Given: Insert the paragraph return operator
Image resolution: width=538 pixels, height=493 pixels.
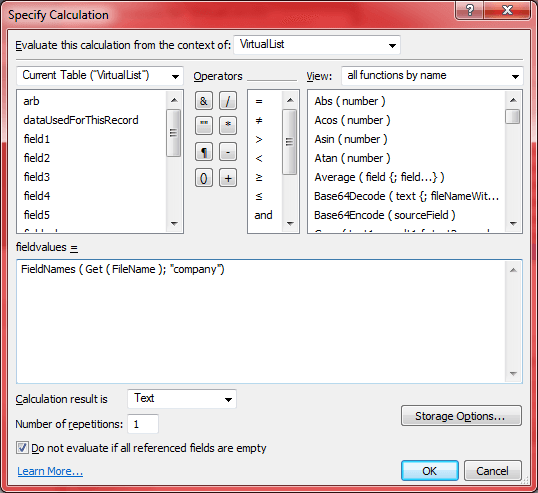Looking at the screenshot, I should coord(204,152).
